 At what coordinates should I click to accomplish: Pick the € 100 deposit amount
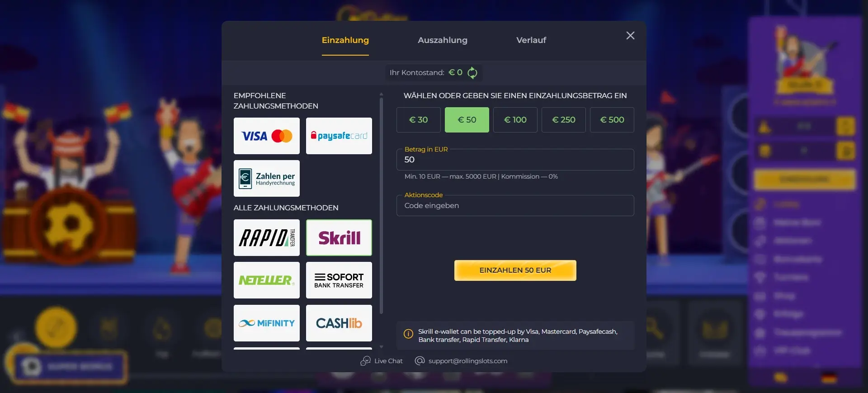(515, 120)
